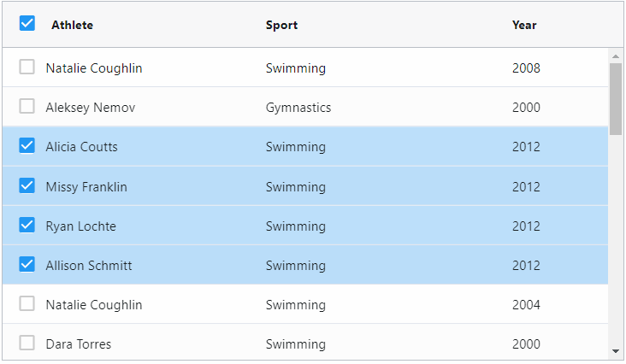Click the Gymnastics cell for Aleksey Nemov
The width and height of the screenshot is (626, 364).
(x=298, y=108)
